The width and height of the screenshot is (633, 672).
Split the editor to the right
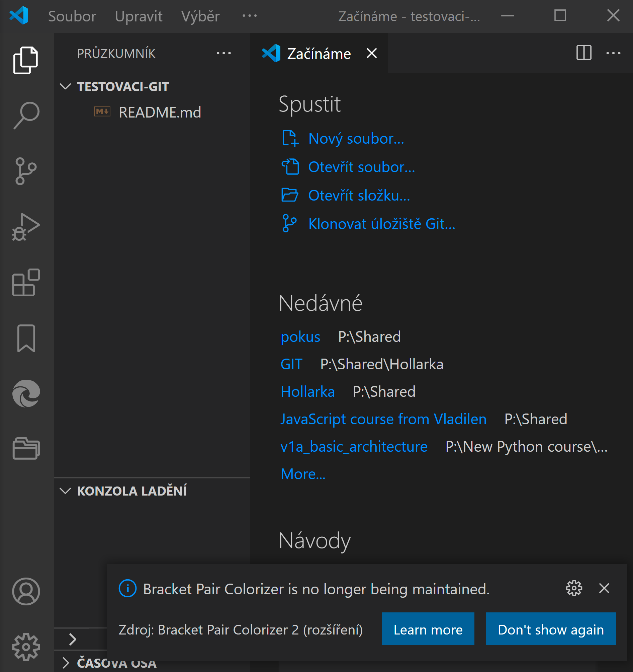tap(584, 53)
